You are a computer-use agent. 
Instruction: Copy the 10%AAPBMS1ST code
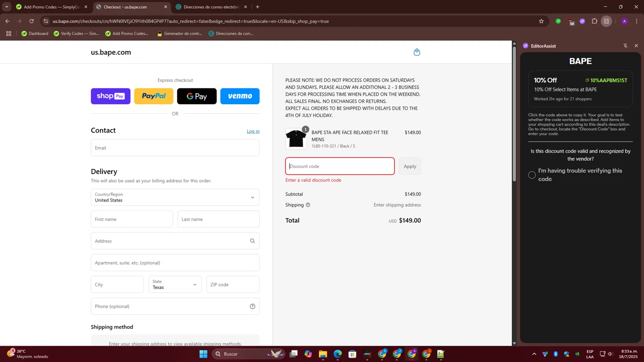click(606, 80)
